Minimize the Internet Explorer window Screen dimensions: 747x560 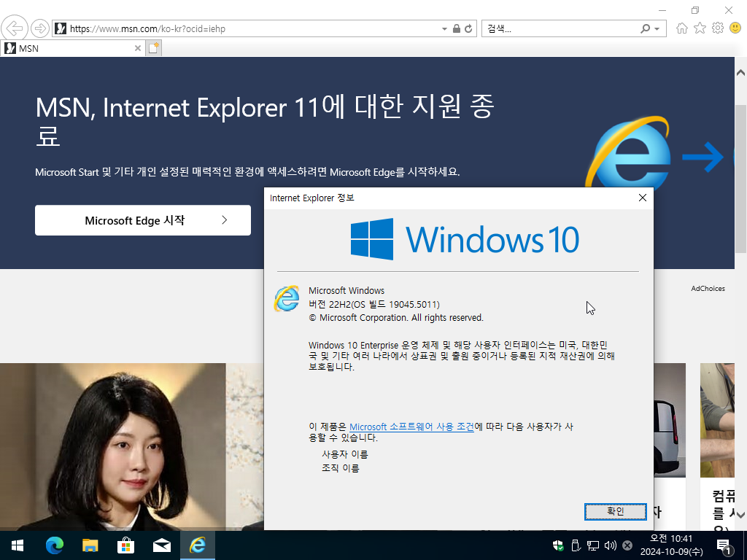(x=662, y=10)
